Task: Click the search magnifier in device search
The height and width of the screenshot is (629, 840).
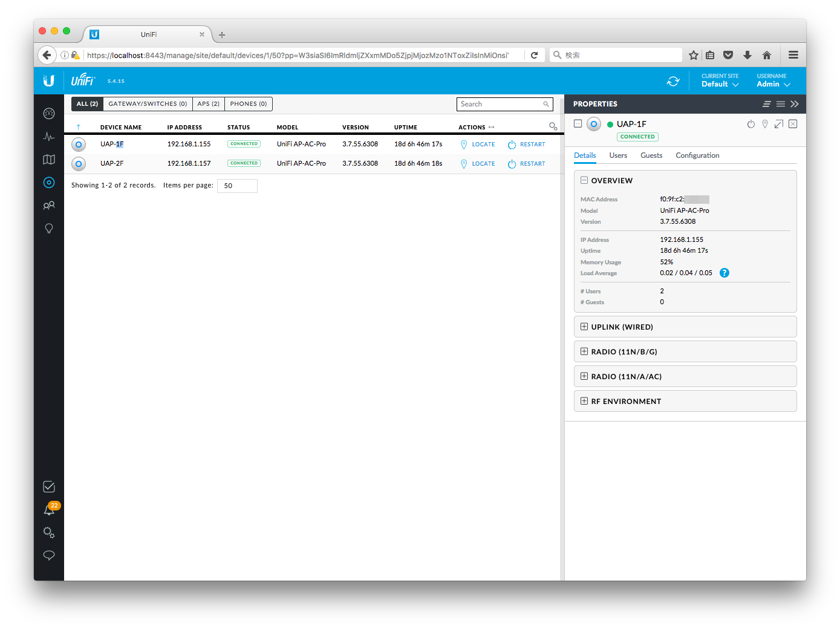Action: (x=546, y=104)
